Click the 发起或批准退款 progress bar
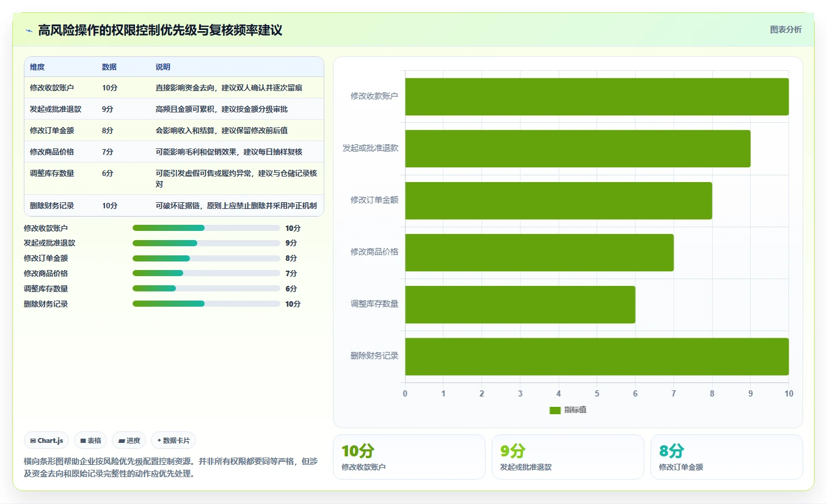 pos(206,243)
